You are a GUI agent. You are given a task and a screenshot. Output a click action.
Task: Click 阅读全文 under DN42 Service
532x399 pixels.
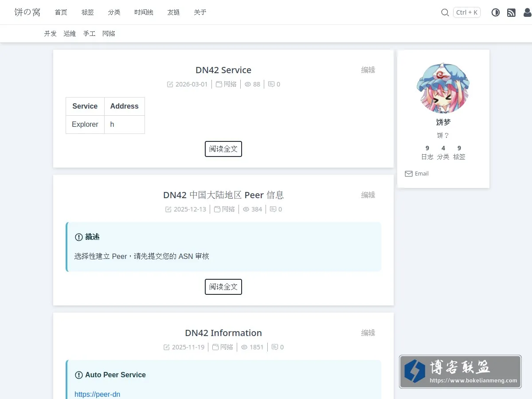coord(223,149)
